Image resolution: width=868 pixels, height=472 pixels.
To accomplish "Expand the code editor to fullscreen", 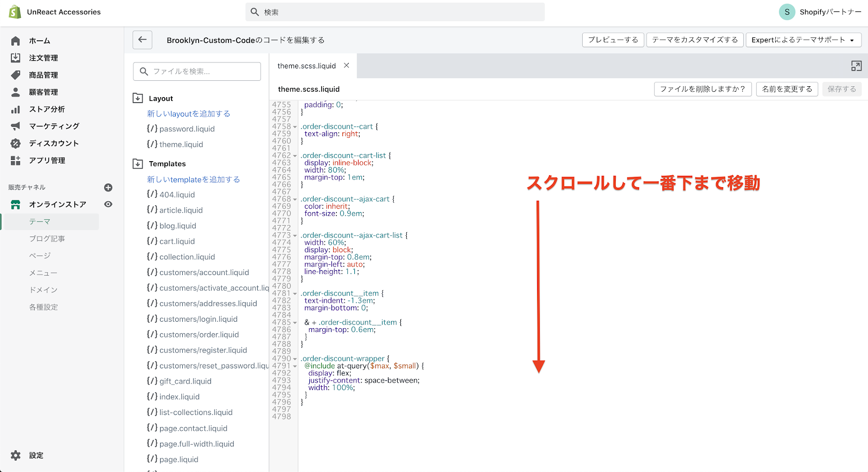I will click(x=856, y=66).
